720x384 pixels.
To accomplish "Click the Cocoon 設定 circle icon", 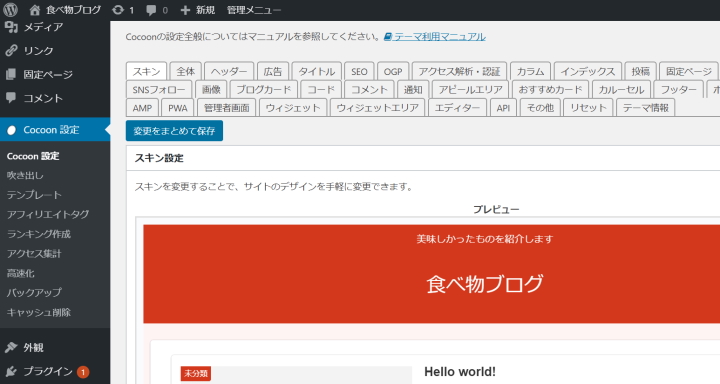I will pos(11,130).
